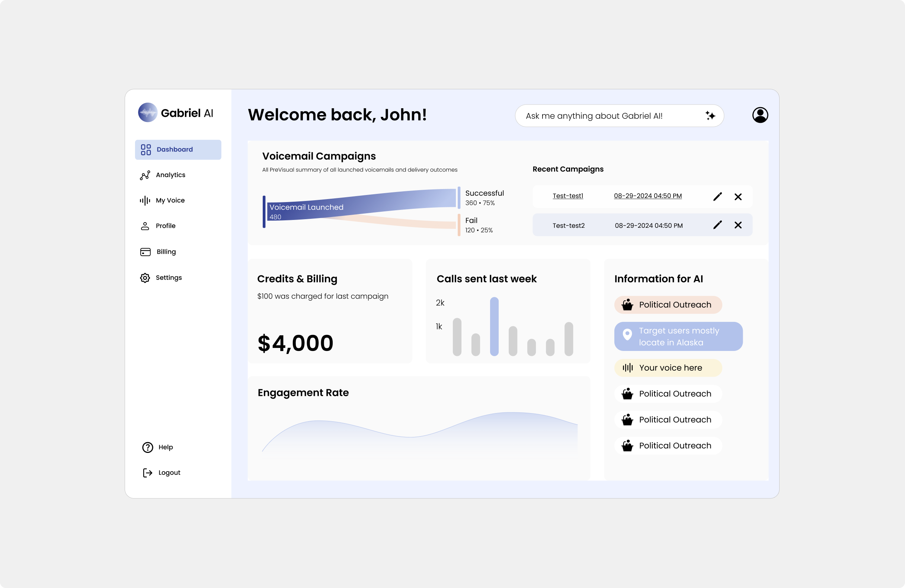This screenshot has width=905, height=588.
Task: Click the $4,000 credits amount
Action: (x=295, y=343)
